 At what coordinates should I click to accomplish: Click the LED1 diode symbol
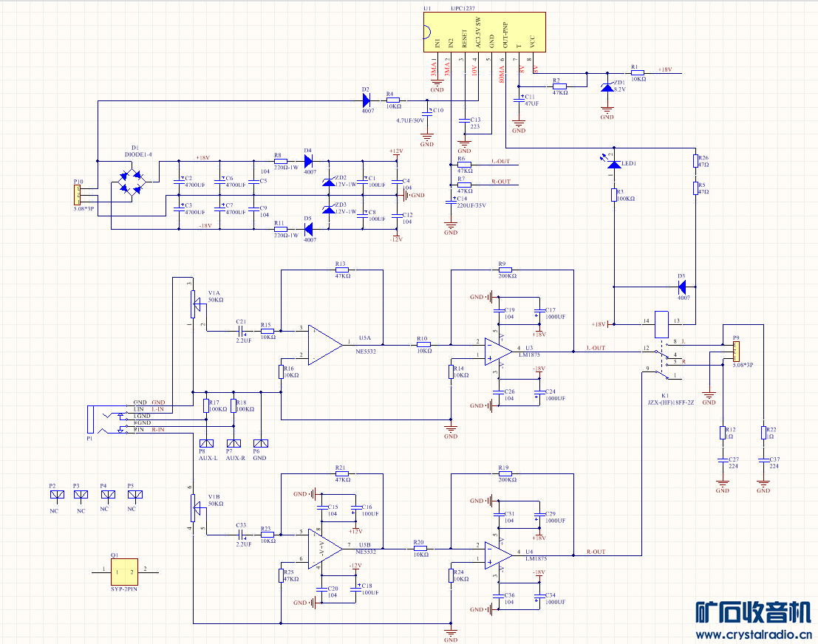coord(615,164)
